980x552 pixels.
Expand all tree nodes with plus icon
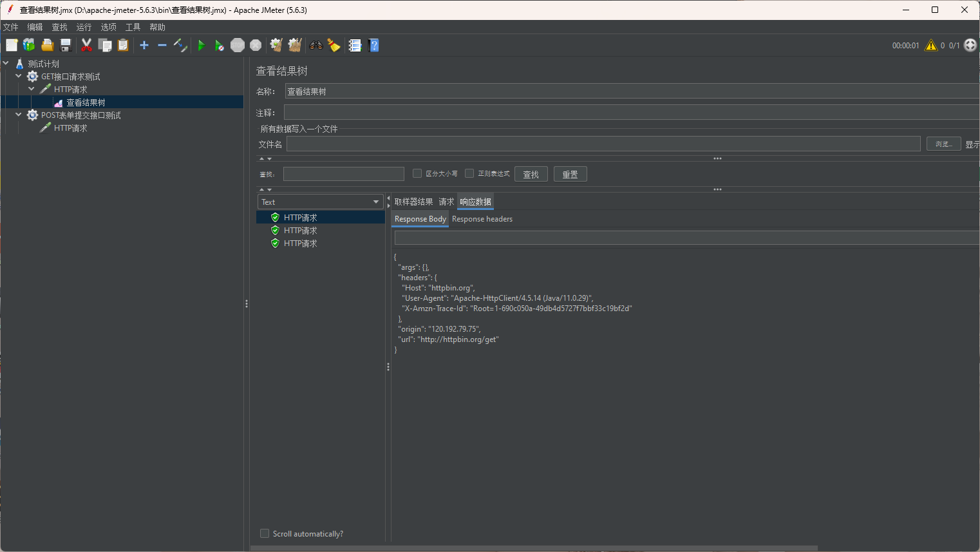(x=144, y=45)
